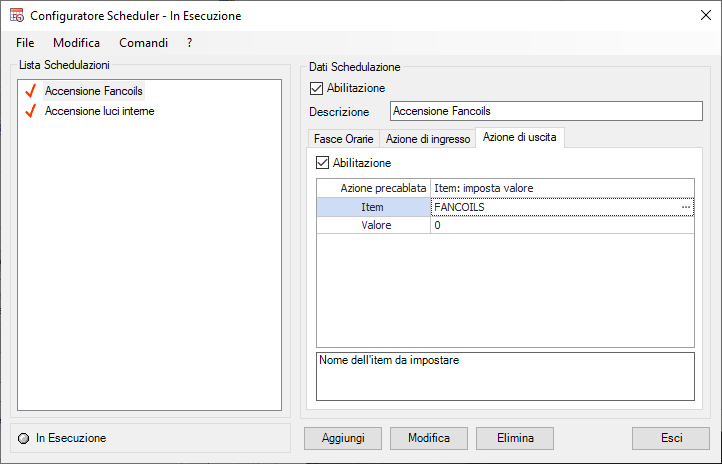Click red checkmark icon beside Accensione Fancoils
Viewport: 722px width, 464px height.
point(30,91)
